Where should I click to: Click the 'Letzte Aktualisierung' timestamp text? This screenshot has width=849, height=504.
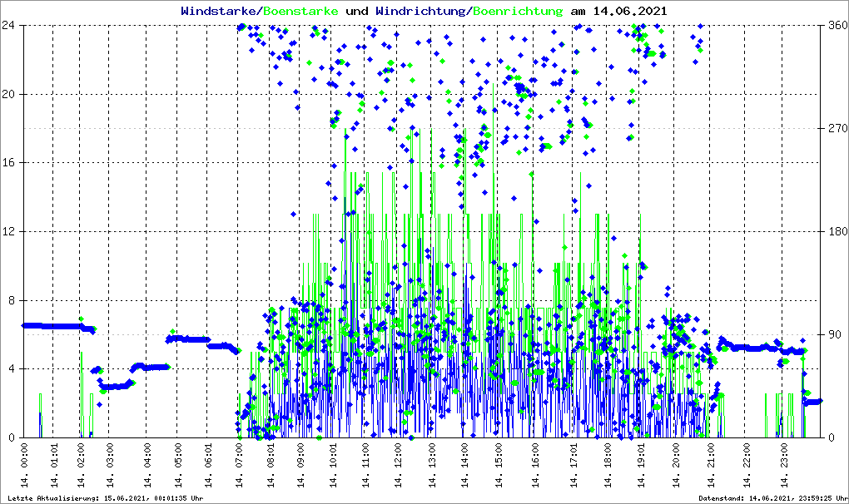pos(106,498)
